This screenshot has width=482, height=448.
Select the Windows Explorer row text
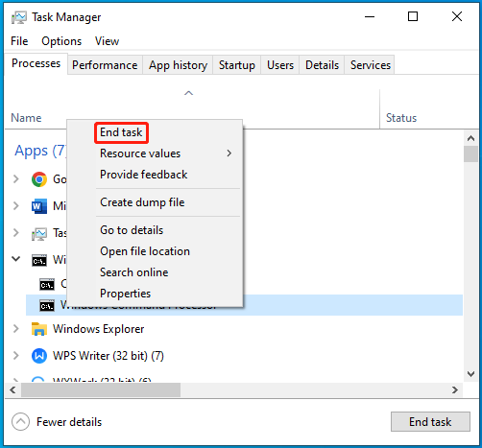pos(99,329)
